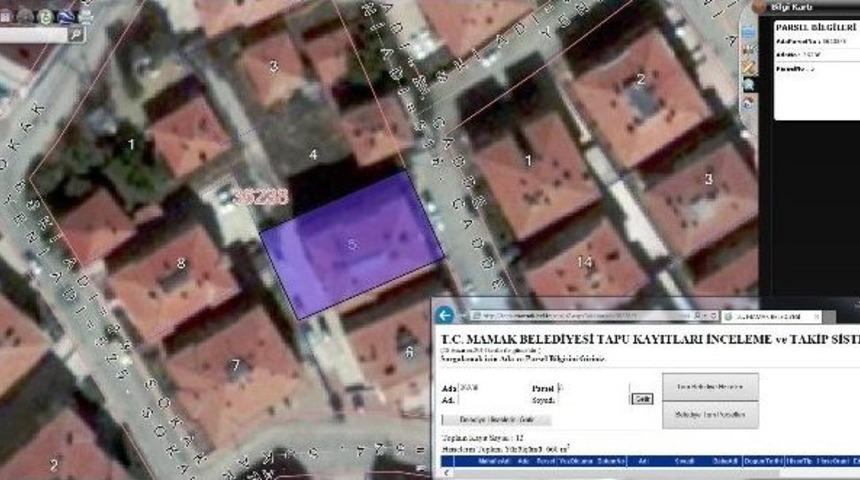Screen dimensions: 860x480
Task: Click the refresh icon in the browser address bar
Action: click(x=713, y=316)
